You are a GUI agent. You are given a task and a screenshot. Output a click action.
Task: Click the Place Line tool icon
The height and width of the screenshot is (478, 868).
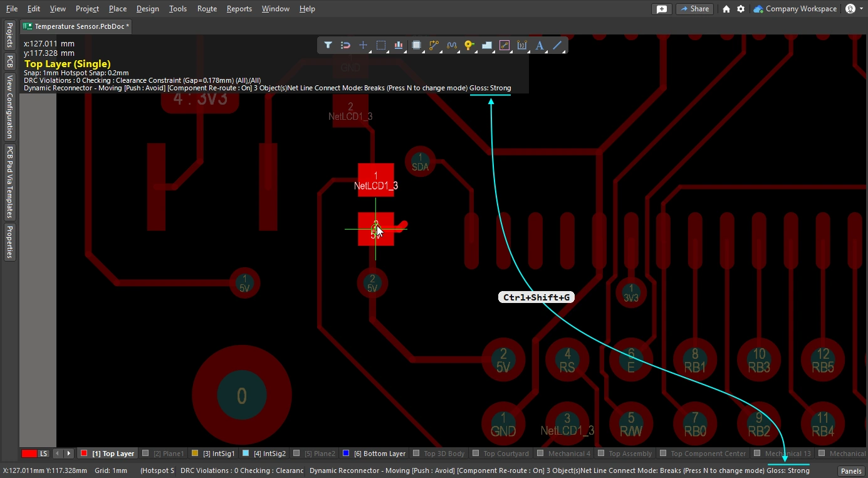557,45
